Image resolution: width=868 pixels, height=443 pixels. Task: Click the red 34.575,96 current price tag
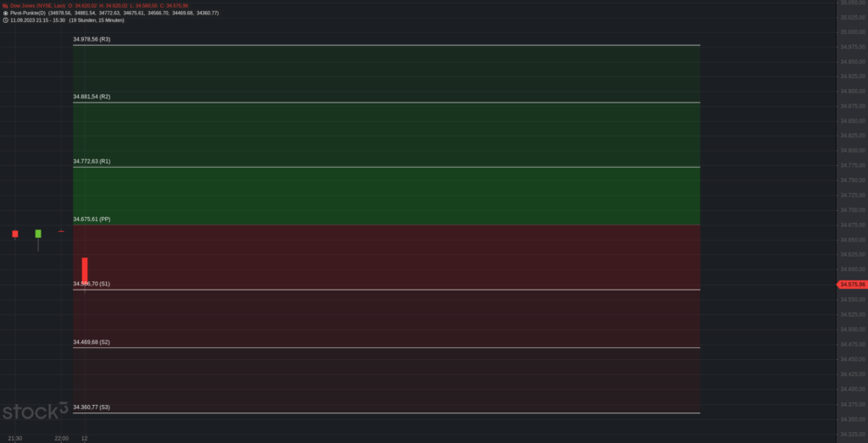point(851,285)
